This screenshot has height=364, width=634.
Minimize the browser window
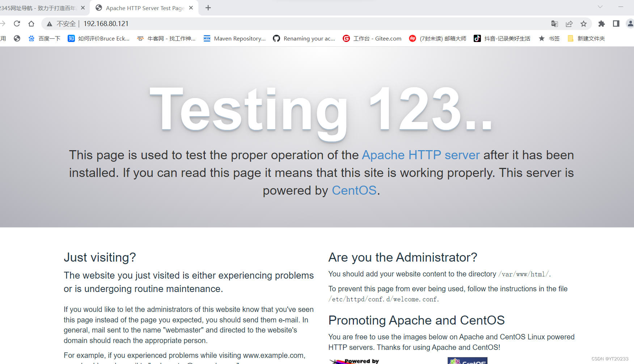pyautogui.click(x=621, y=7)
